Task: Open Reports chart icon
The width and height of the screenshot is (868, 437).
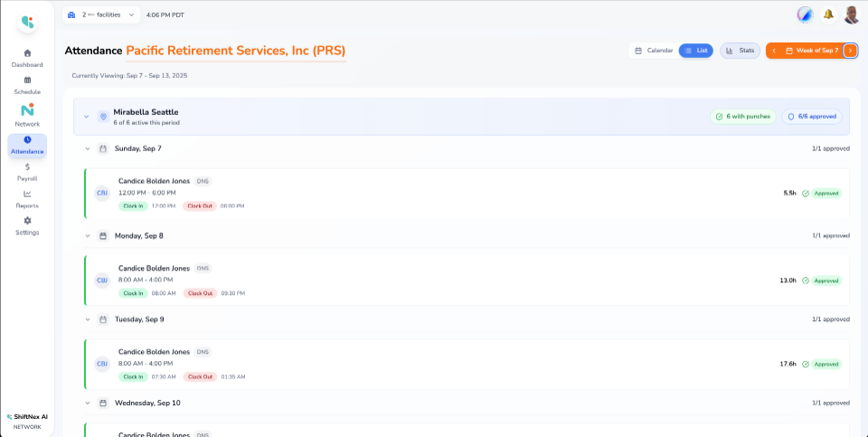Action: 27,194
